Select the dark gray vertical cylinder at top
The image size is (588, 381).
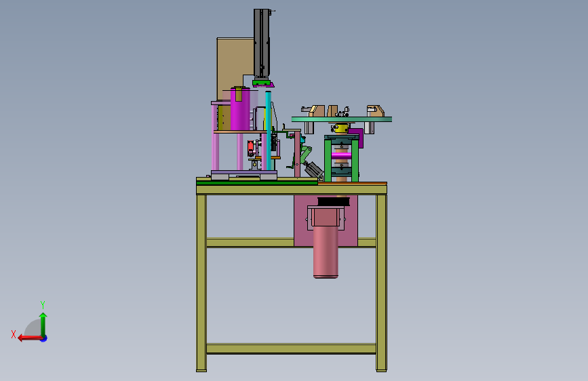pos(261,43)
